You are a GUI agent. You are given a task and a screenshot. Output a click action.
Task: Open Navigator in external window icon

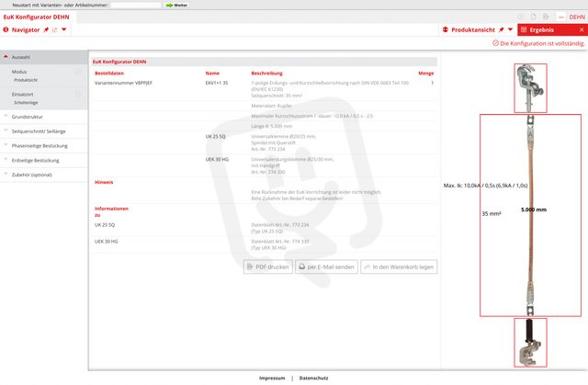(x=54, y=30)
